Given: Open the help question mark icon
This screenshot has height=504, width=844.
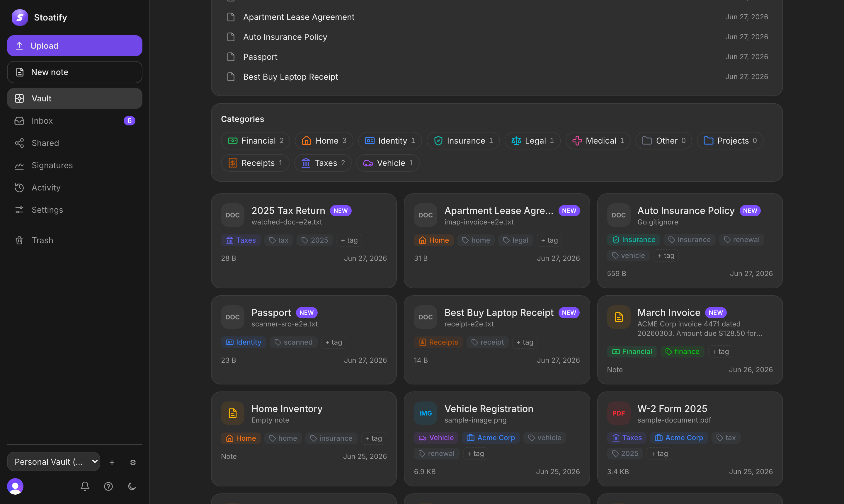Looking at the screenshot, I should [108, 486].
